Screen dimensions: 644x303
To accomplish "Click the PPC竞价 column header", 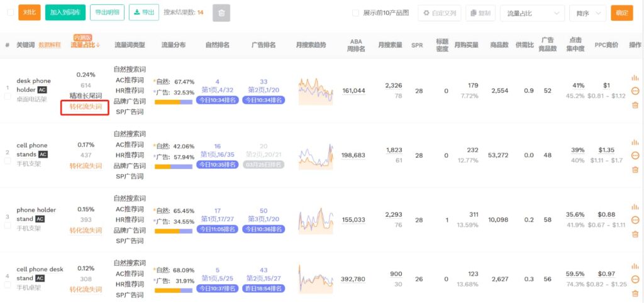I will [x=607, y=45].
